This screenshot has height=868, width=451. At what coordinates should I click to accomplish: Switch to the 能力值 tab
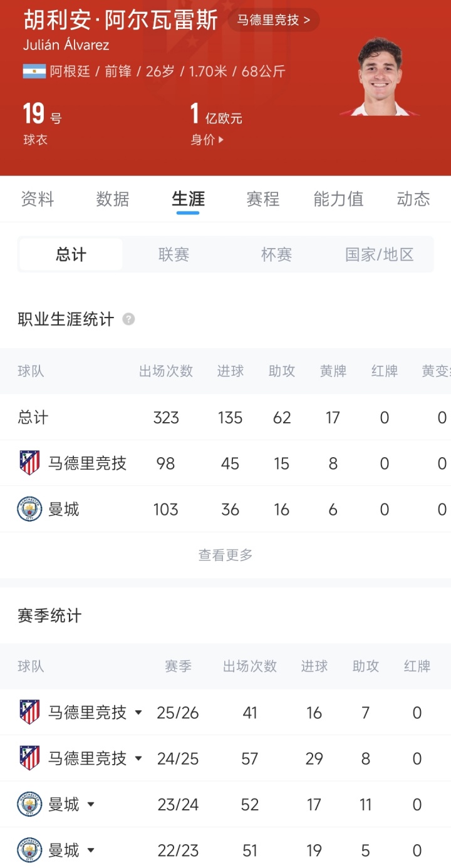(338, 199)
